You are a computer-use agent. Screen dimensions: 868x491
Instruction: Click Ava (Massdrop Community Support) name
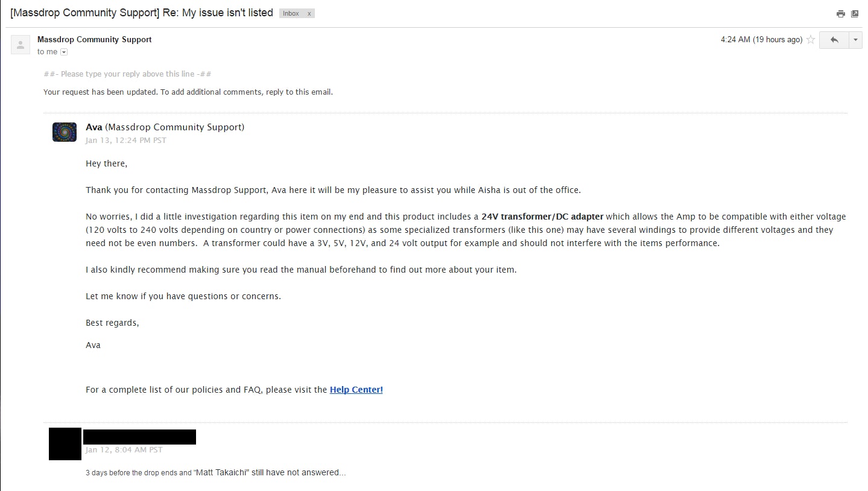click(165, 127)
